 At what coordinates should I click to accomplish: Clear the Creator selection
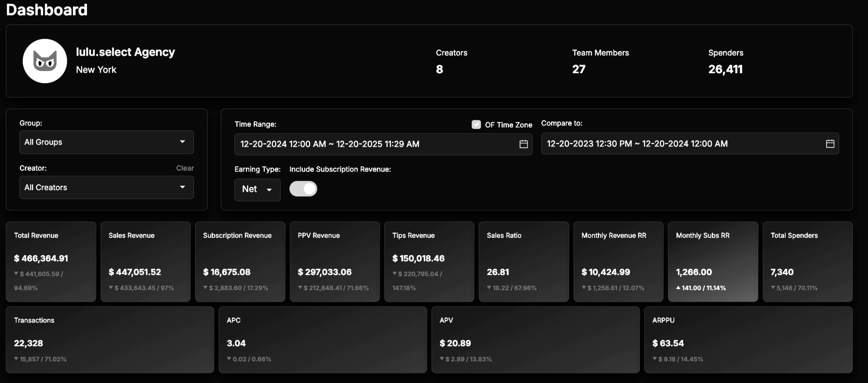pyautogui.click(x=185, y=168)
